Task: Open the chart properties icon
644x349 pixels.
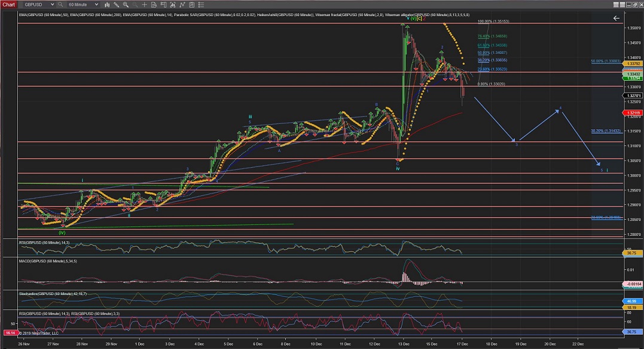Action: (x=191, y=5)
